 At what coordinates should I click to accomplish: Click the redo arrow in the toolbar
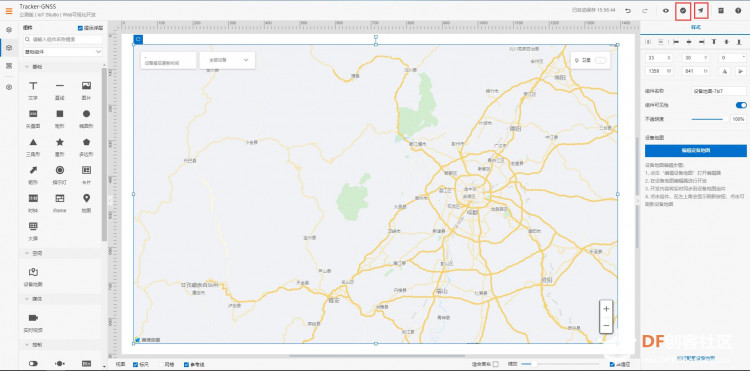click(x=644, y=11)
